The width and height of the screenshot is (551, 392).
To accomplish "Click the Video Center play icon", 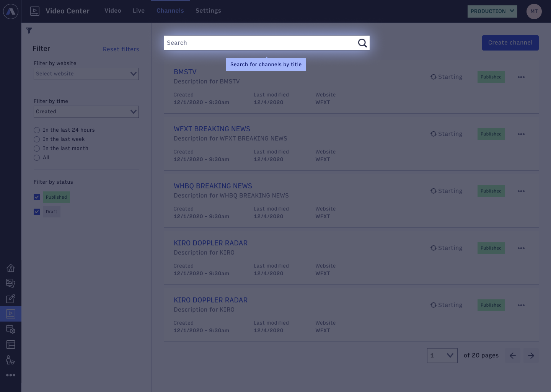I will [x=35, y=11].
